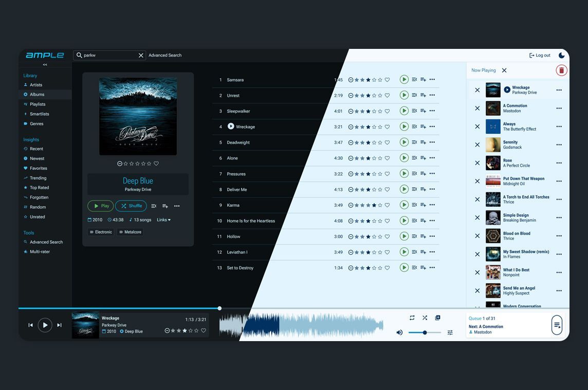Favorite the track Unrest with its heart
Screen dimensions: 588x390
click(388, 95)
